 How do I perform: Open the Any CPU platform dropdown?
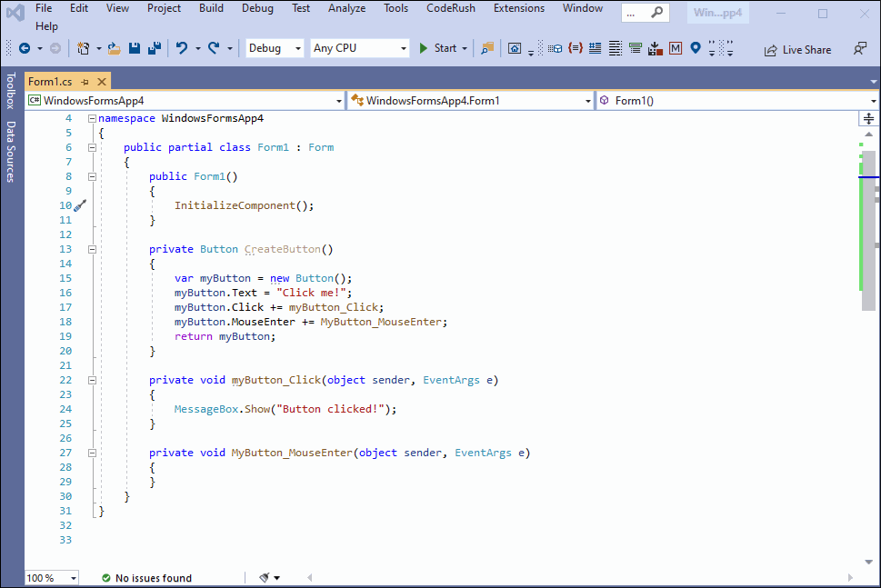[360, 48]
